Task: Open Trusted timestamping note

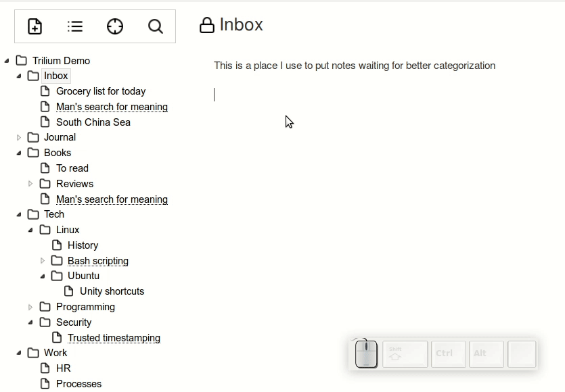Action: 114,338
